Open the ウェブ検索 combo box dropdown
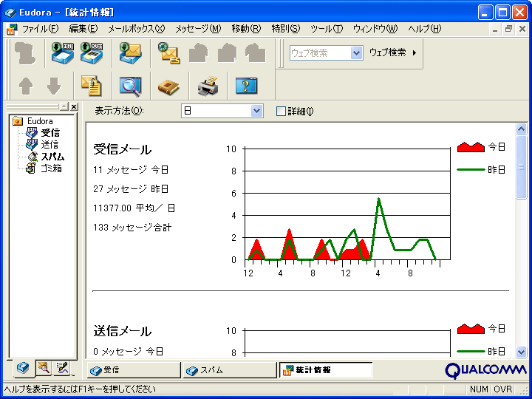 [x=356, y=53]
